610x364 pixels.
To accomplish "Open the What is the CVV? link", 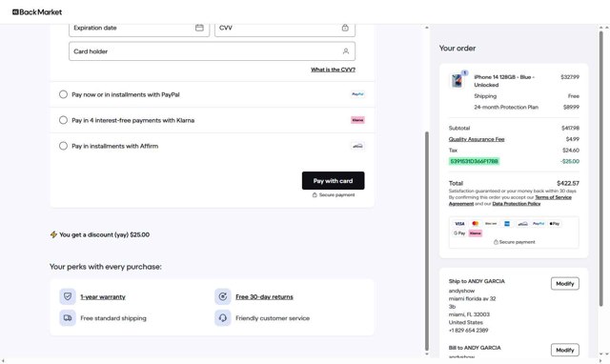I will coord(333,70).
